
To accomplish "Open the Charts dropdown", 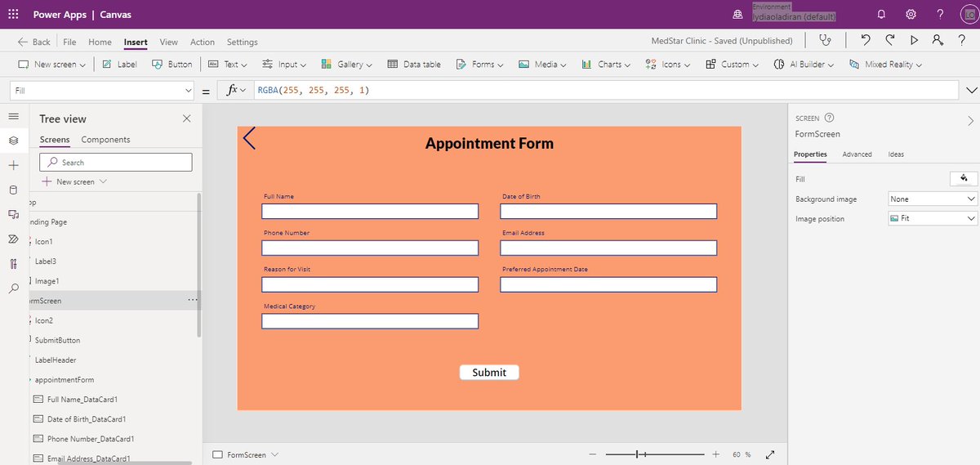I will coord(607,65).
